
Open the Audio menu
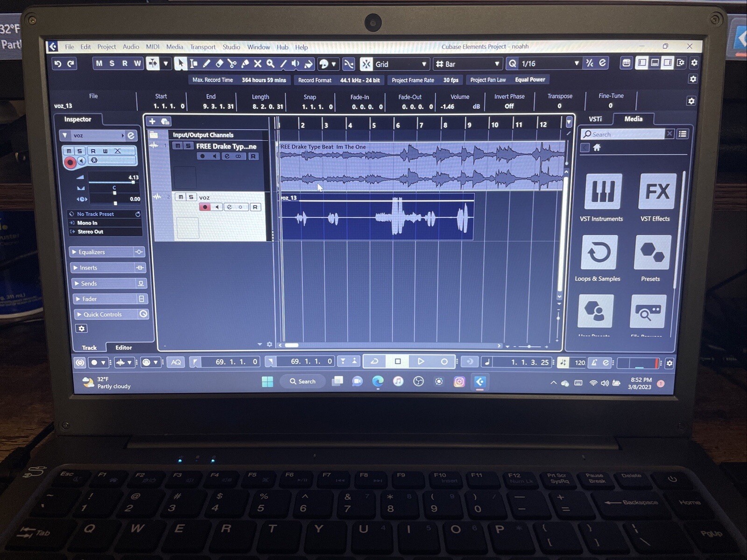coord(131,47)
